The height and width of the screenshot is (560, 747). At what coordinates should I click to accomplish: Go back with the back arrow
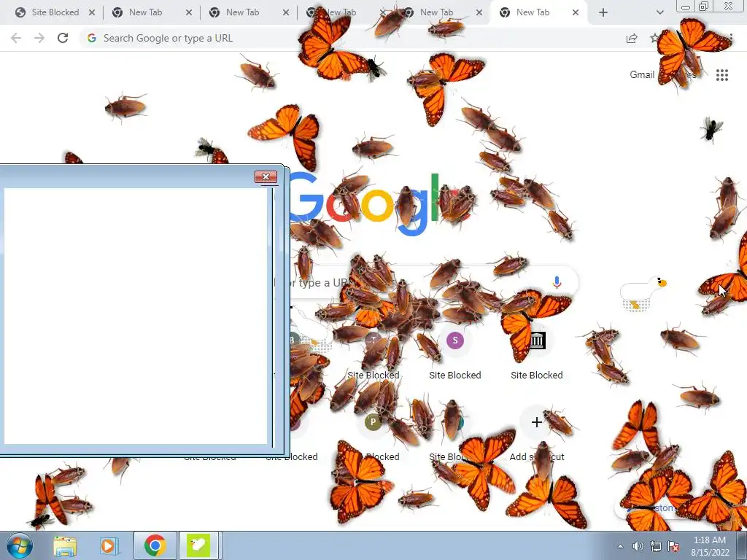click(x=16, y=38)
